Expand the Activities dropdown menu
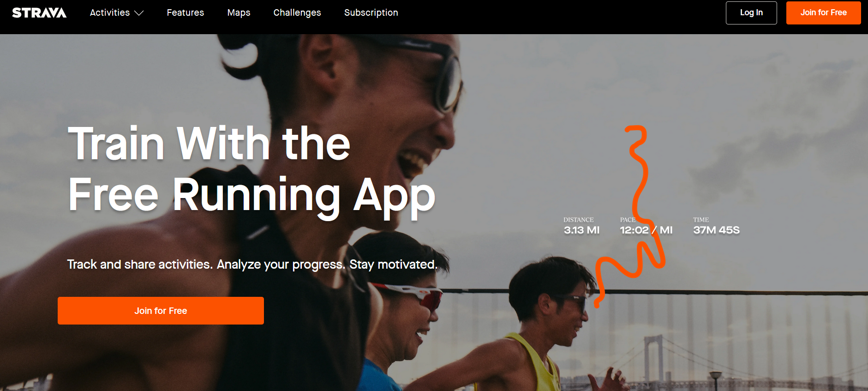Screen dimensions: 868x391 (x=116, y=12)
